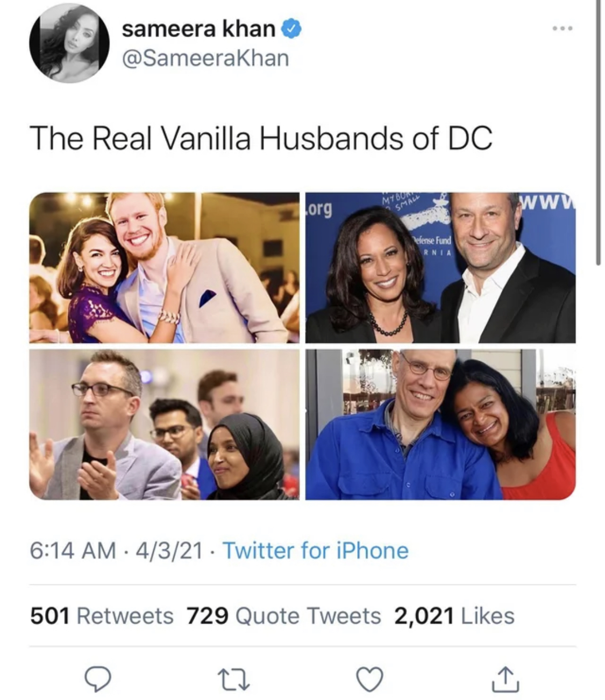Image resolution: width=605 pixels, height=700 pixels.
Task: Click the Twitter for iPhone link
Action: click(x=315, y=551)
